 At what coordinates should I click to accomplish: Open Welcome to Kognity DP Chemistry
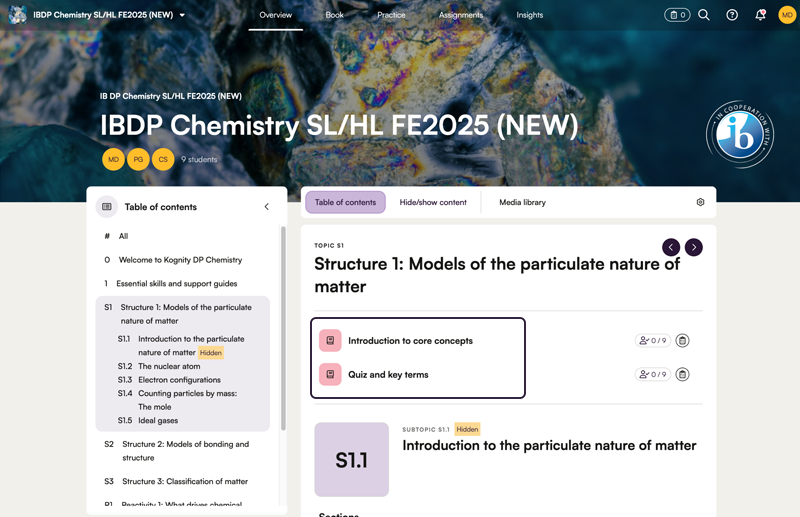(183, 260)
